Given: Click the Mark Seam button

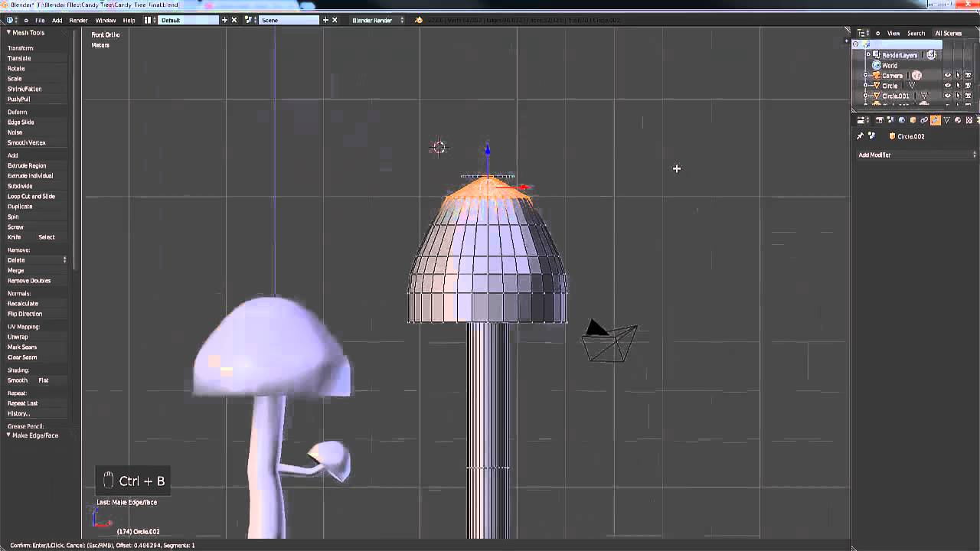Looking at the screenshot, I should [x=37, y=347].
